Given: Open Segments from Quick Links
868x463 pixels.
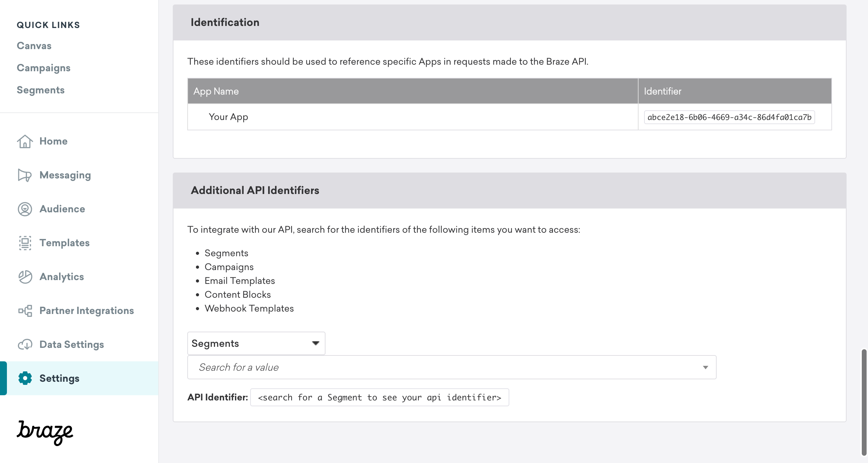Looking at the screenshot, I should click(40, 90).
